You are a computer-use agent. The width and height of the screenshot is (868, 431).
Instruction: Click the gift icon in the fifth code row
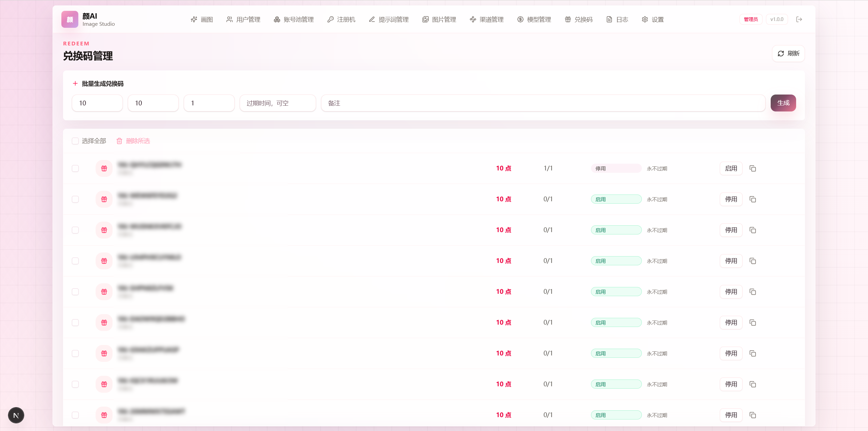[104, 292]
